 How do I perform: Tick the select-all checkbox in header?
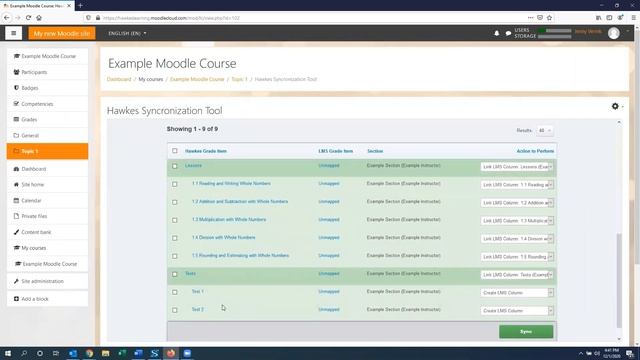(175, 151)
